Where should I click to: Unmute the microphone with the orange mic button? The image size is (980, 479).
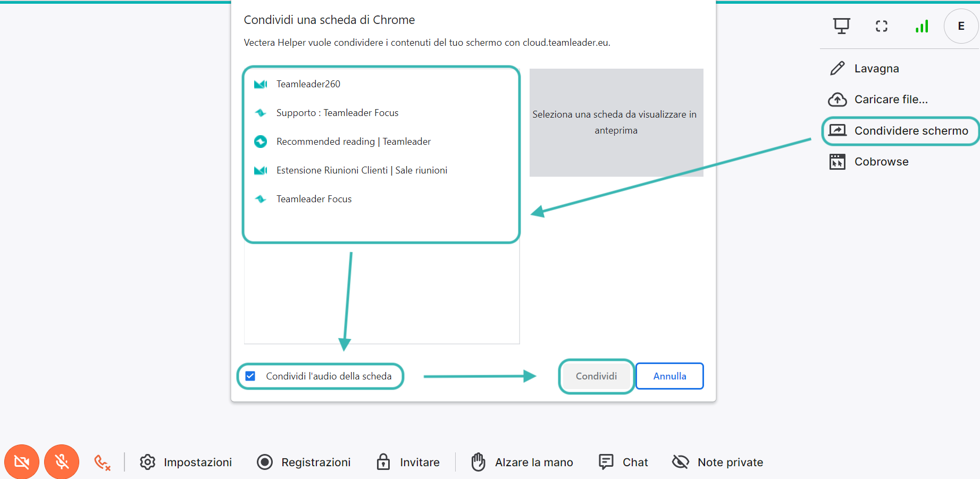pos(62,461)
